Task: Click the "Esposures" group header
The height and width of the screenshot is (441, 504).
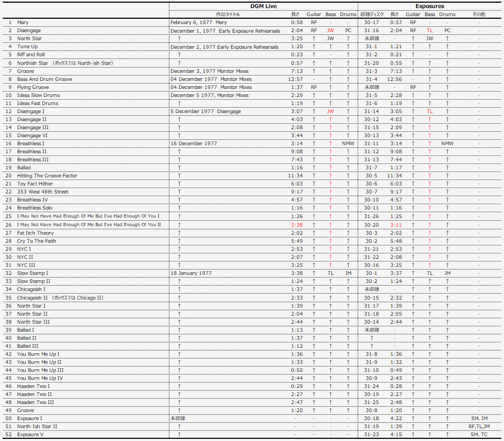Action: (x=430, y=6)
